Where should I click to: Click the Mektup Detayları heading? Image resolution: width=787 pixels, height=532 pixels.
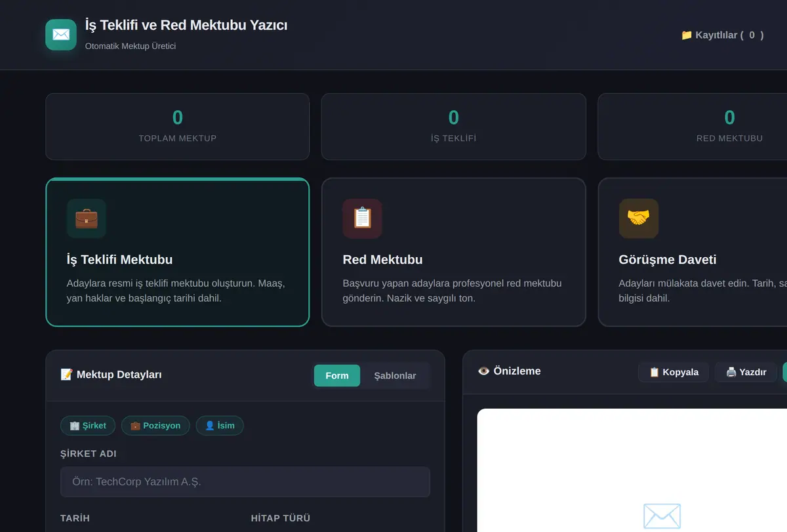click(111, 375)
